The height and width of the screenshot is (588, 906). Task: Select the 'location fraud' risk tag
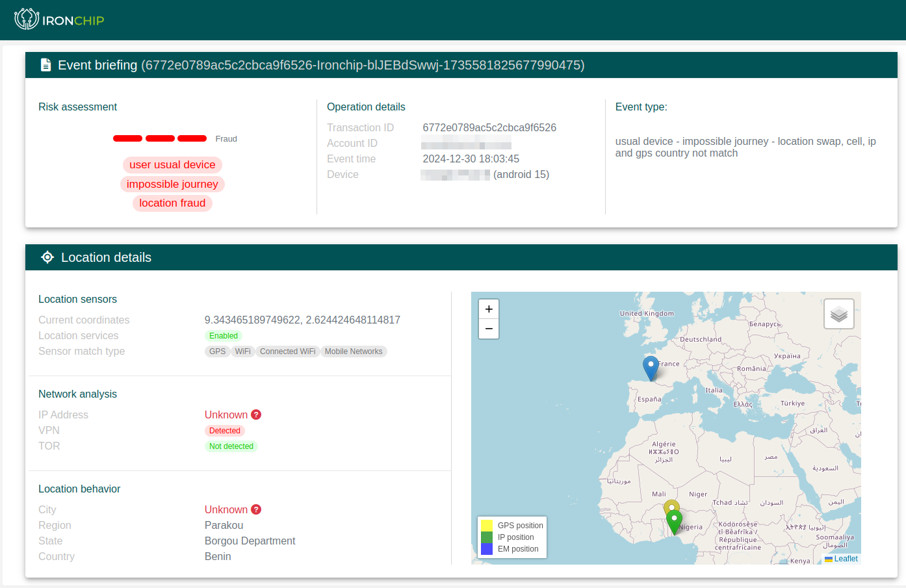pos(172,203)
